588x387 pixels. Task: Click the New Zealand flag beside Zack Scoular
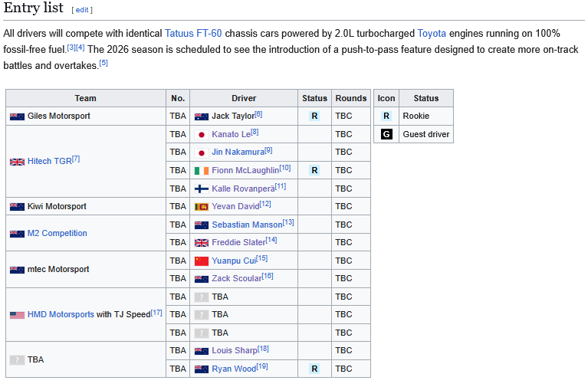pyautogui.click(x=202, y=279)
